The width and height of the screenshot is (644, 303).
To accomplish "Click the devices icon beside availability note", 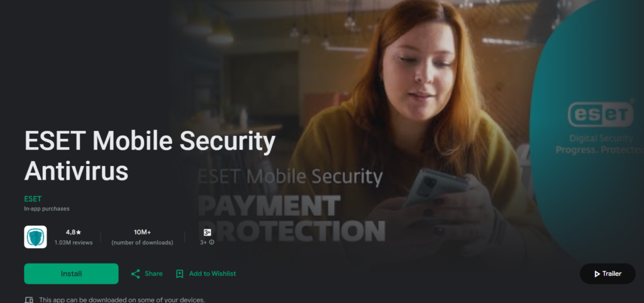I will tap(29, 300).
